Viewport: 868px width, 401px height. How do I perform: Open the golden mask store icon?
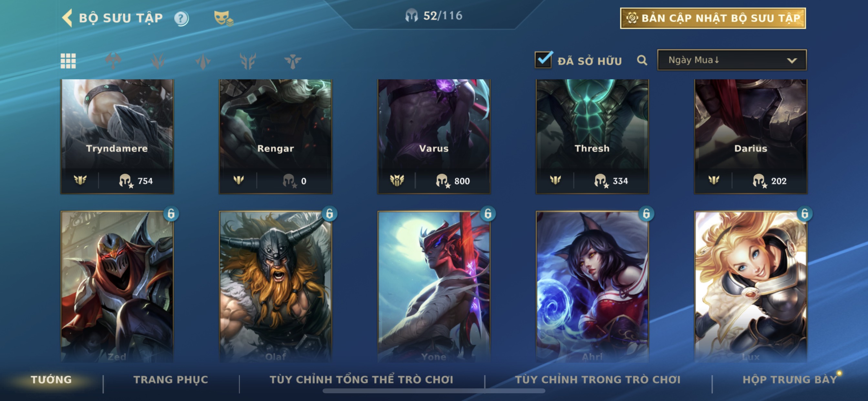(223, 18)
